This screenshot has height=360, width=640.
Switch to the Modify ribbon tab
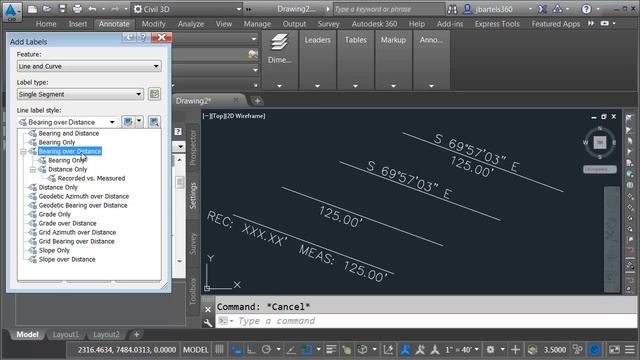(x=153, y=24)
